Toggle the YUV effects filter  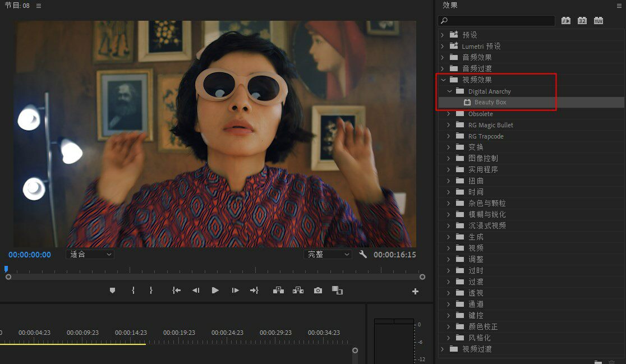point(599,21)
